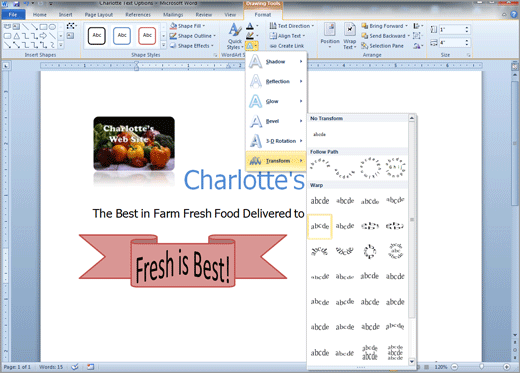Click the Create Link button
The height and width of the screenshot is (373, 520).
tap(287, 46)
